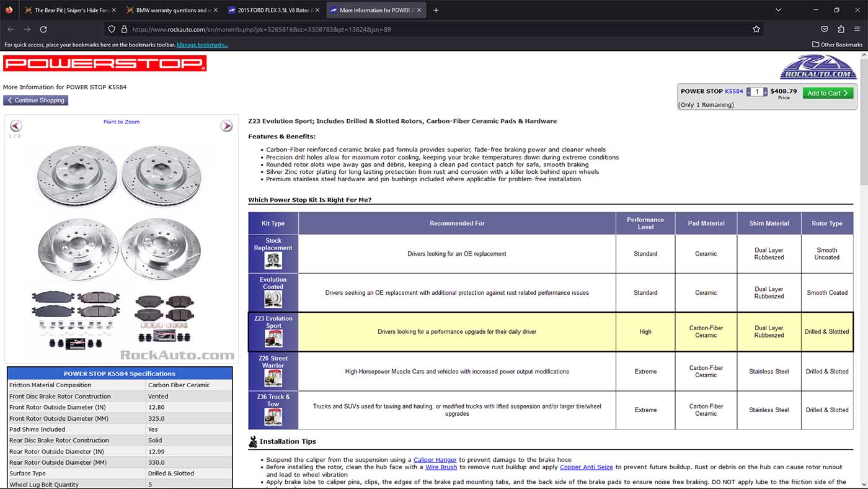Bookmark this page with the star icon

pyautogui.click(x=756, y=29)
